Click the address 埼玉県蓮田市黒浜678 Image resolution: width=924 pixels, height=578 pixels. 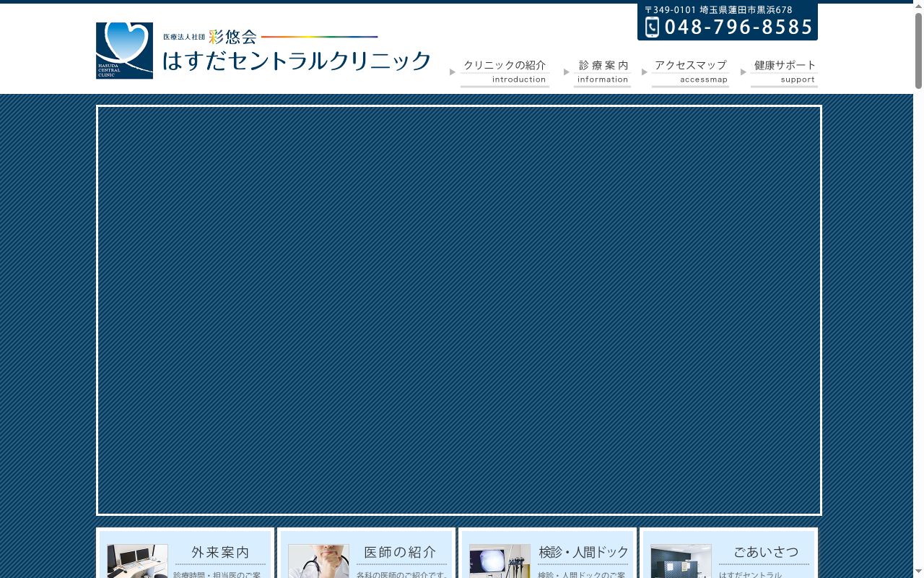746,10
